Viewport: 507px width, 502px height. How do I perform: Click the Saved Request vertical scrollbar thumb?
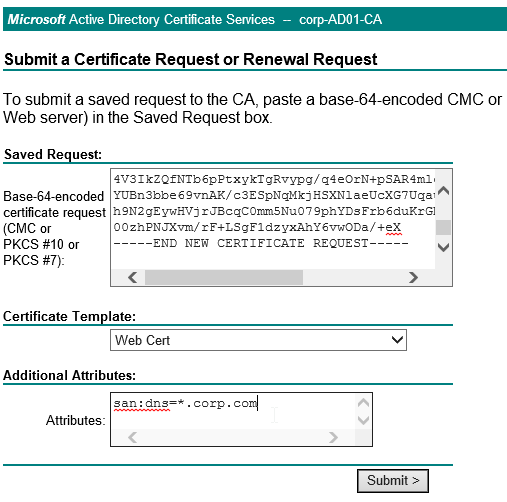click(443, 227)
